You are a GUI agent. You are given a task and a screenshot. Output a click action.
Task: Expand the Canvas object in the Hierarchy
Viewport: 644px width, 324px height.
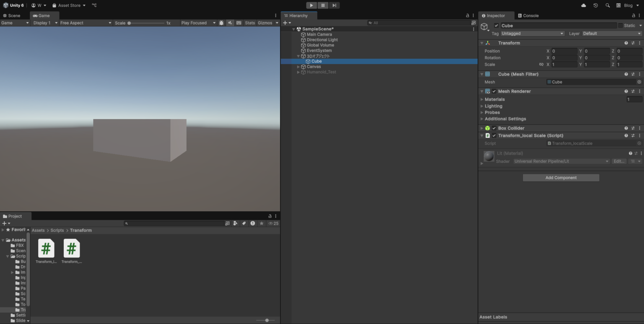(x=298, y=66)
